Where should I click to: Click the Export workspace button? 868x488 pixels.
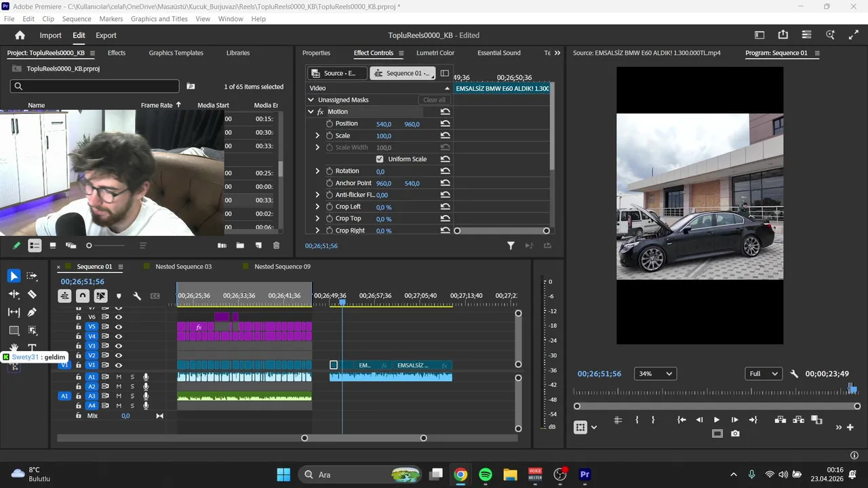pos(106,35)
